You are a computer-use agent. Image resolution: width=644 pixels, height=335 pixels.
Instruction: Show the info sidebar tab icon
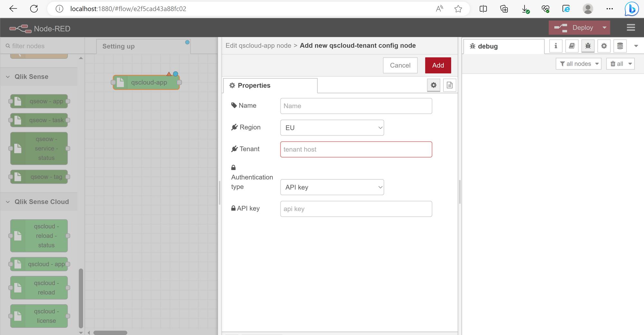click(556, 46)
